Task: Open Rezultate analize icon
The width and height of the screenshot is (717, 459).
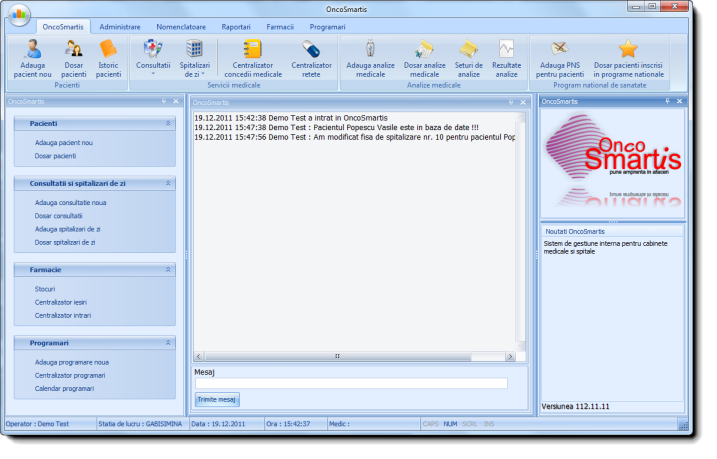Action: point(507,59)
